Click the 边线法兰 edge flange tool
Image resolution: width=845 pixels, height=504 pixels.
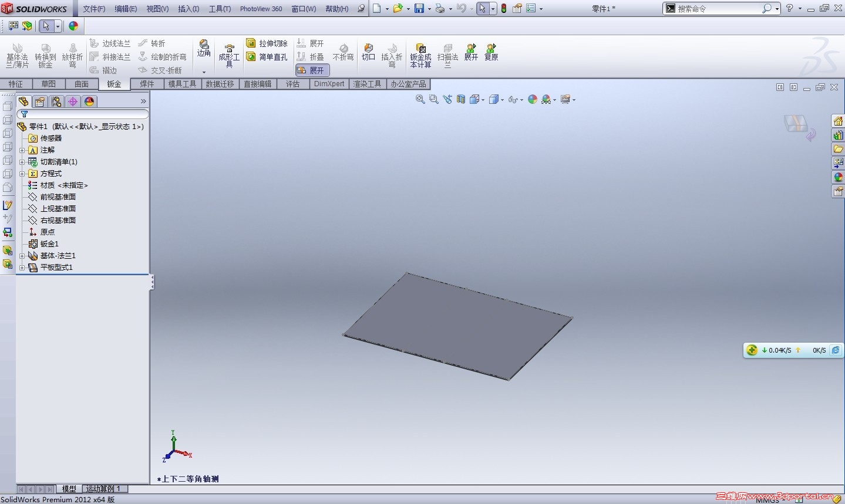tap(110, 43)
